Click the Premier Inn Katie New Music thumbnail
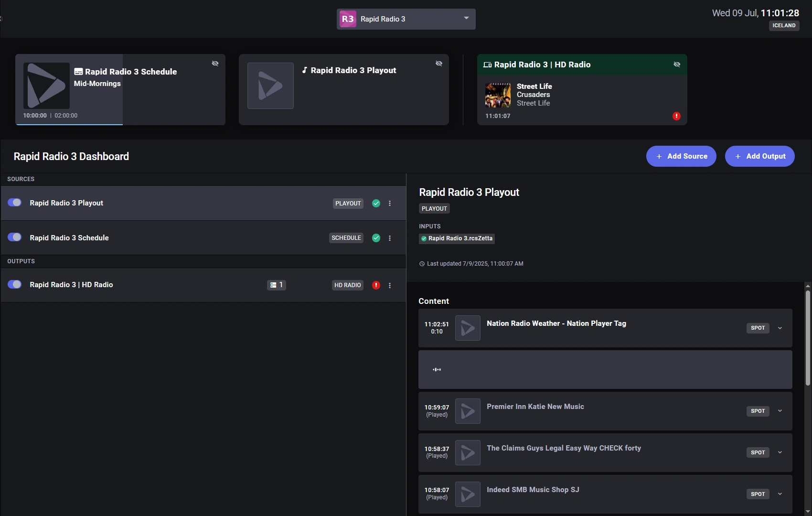Viewport: 812px width, 516px height. point(468,411)
